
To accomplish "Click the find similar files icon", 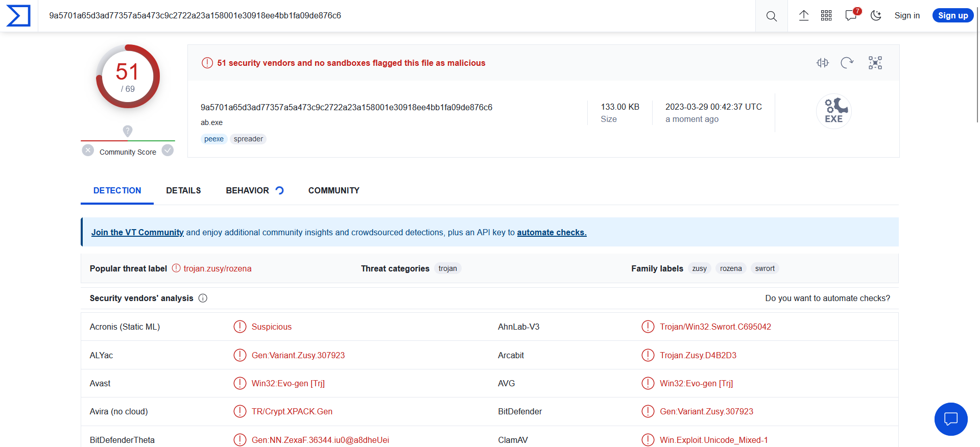I will point(822,63).
